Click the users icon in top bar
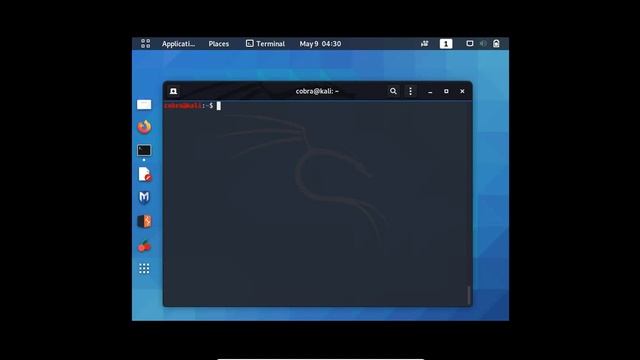The height and width of the screenshot is (360, 640). tap(424, 44)
